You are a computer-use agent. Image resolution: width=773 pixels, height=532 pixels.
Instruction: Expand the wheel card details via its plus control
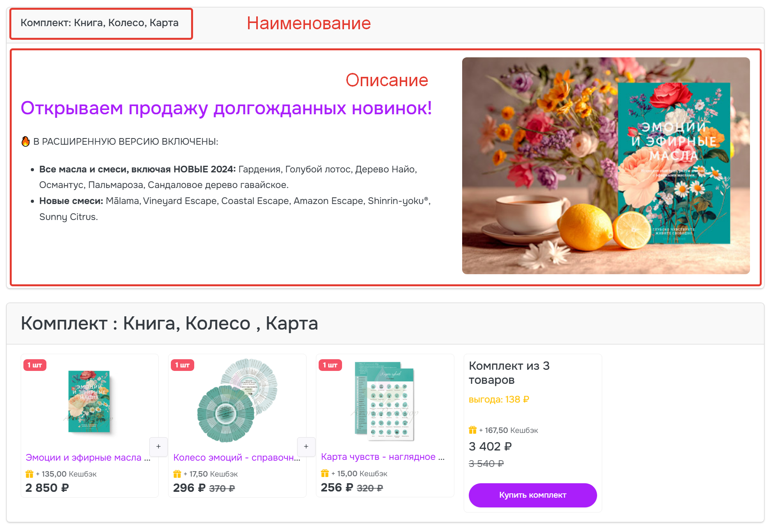[306, 447]
